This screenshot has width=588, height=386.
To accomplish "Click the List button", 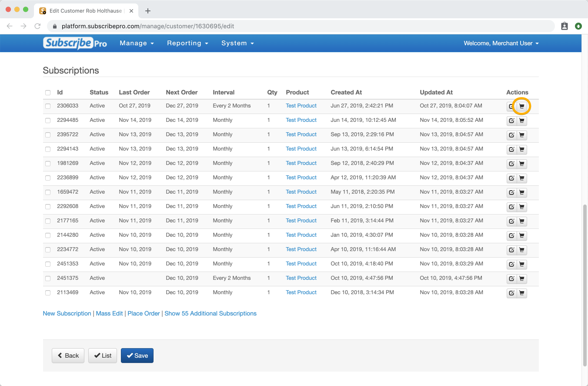I will click(x=103, y=356).
